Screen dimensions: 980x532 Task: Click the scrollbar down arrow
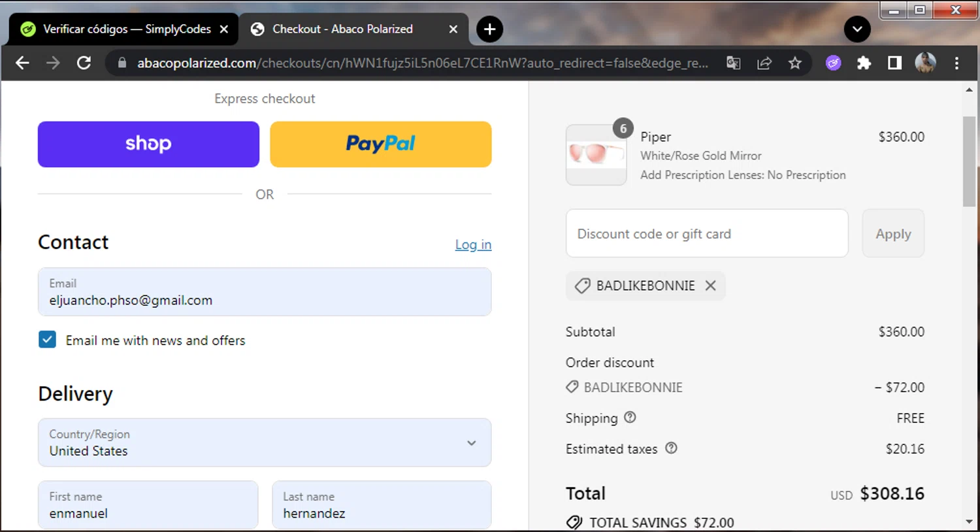click(x=969, y=522)
